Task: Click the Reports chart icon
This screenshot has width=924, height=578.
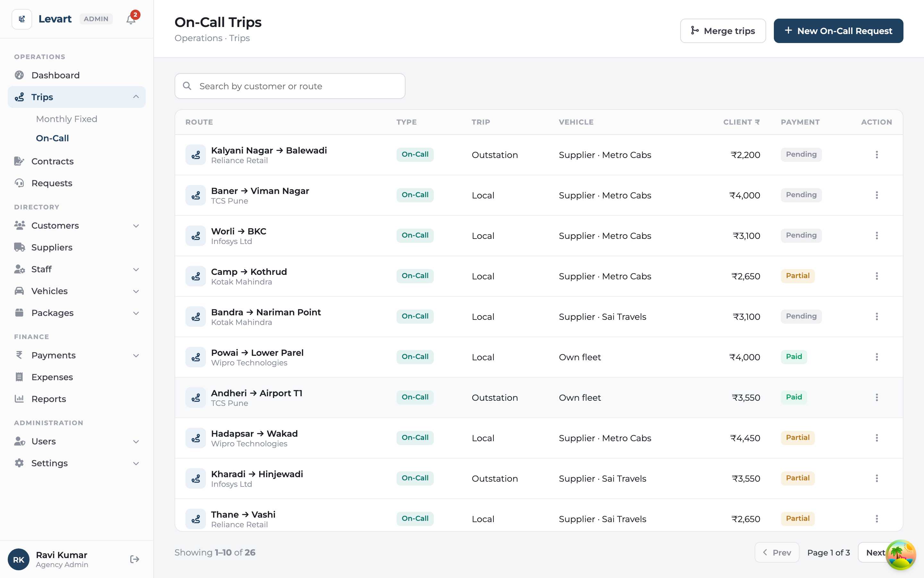Action: coord(19,399)
